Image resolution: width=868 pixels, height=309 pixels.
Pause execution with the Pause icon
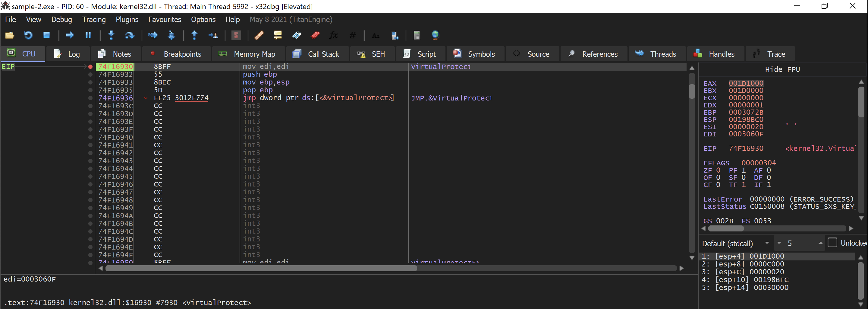(x=88, y=35)
